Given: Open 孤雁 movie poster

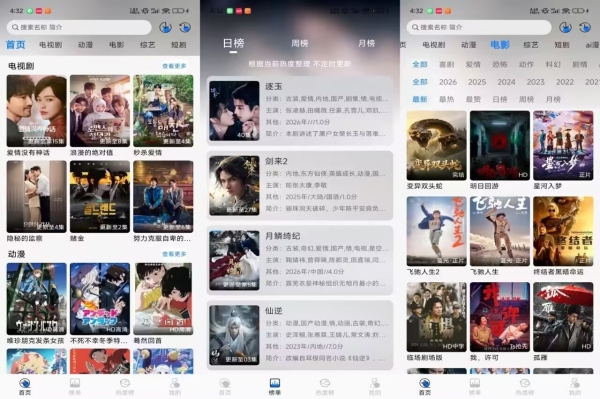Looking at the screenshot, I should (563, 317).
